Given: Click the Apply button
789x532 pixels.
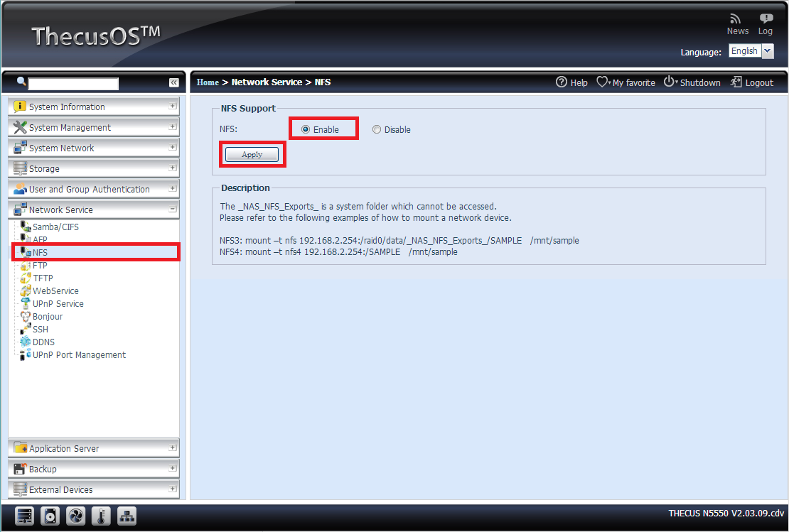Looking at the screenshot, I should tap(252, 154).
